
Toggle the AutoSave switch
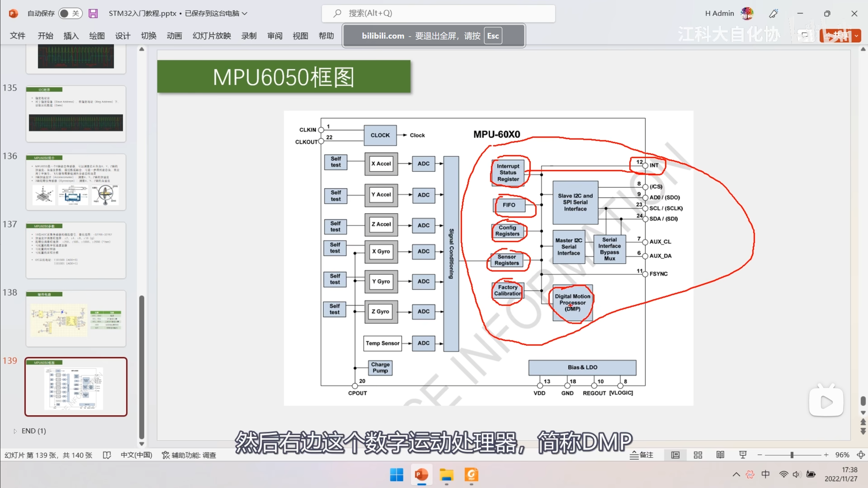click(70, 14)
